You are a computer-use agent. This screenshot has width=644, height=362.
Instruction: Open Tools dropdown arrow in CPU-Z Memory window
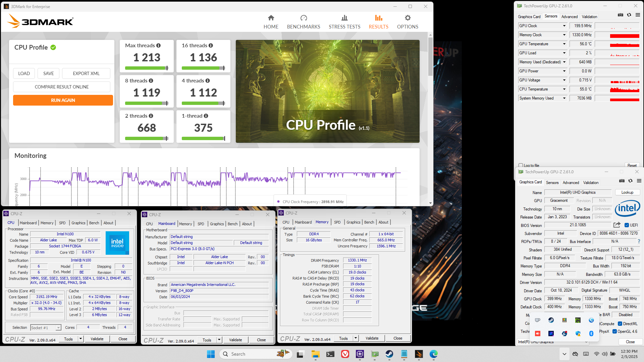click(x=356, y=338)
